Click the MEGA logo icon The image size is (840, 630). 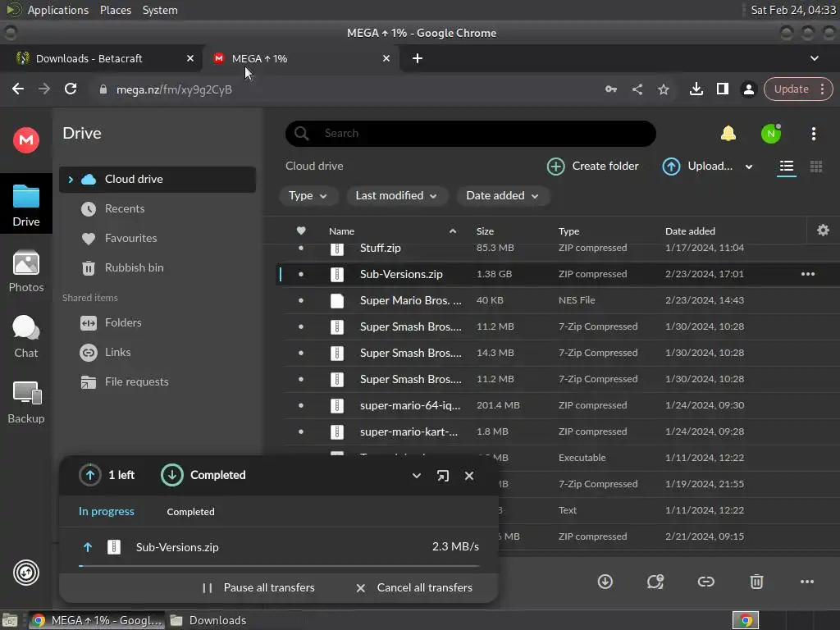[25, 140]
